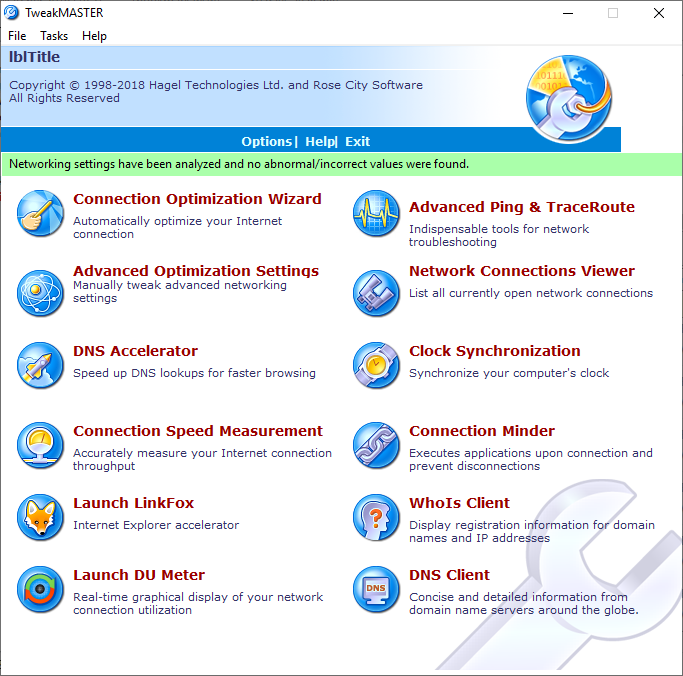683x676 pixels.
Task: Click 'Speed up DNS lookups for faster browsing'
Action: (194, 373)
